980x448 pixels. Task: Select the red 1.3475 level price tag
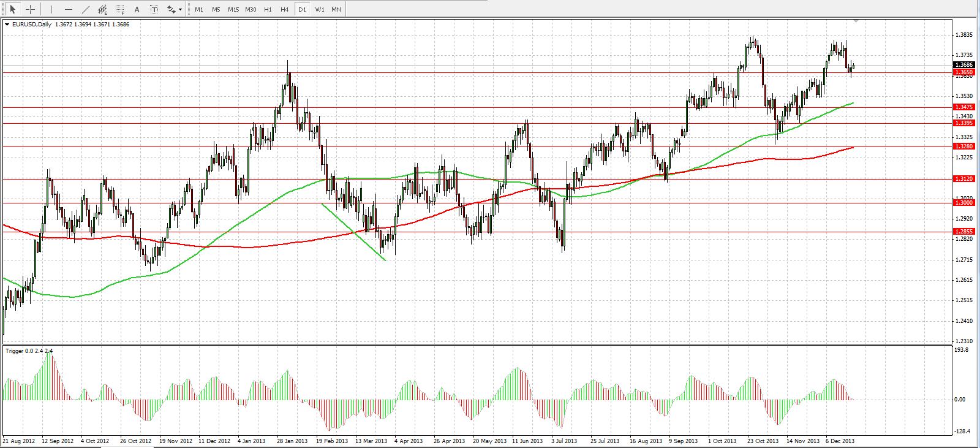pos(964,107)
